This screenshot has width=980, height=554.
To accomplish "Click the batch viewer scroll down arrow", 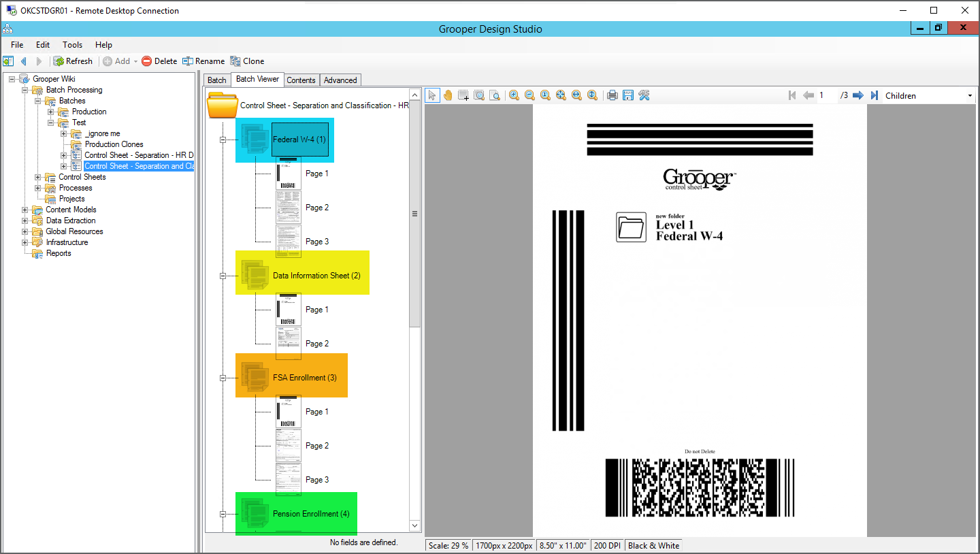I will (x=414, y=525).
